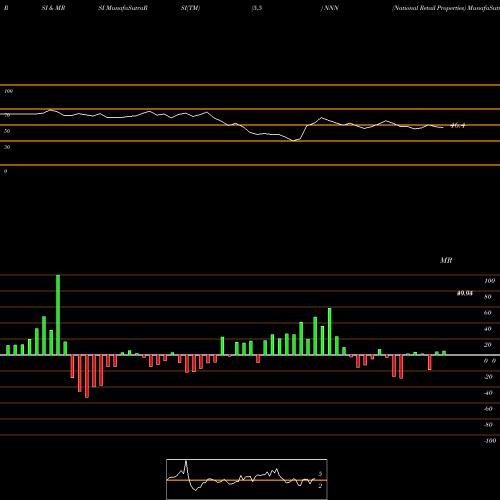Screen dimensions: 500x500
Task: Click the 'SI & MR' title text
Action: pos(53,8)
